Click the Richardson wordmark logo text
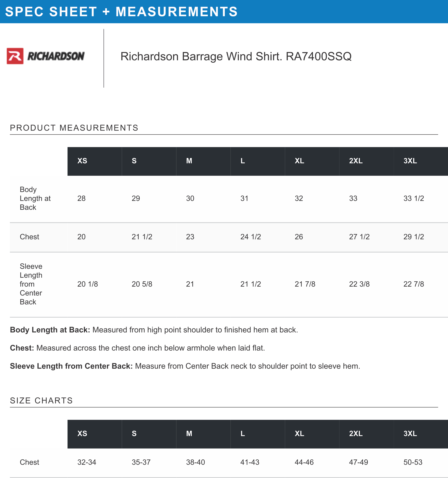 (x=56, y=56)
